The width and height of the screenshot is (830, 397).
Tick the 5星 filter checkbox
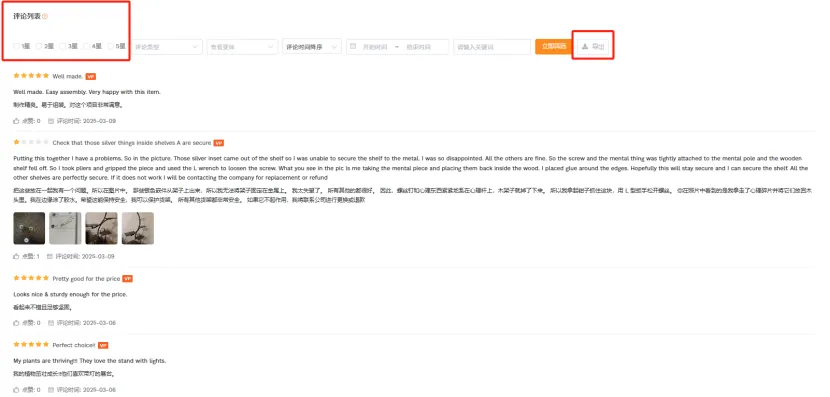tap(111, 47)
